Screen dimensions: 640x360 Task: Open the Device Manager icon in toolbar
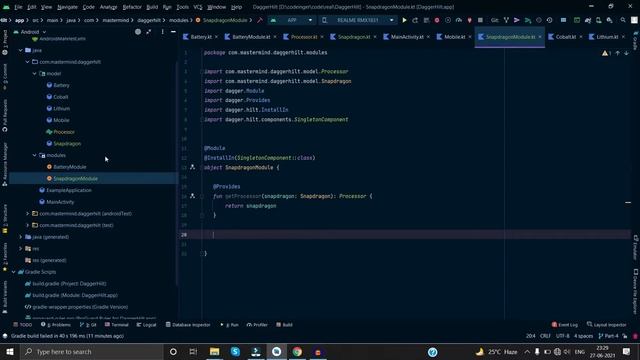click(x=598, y=20)
